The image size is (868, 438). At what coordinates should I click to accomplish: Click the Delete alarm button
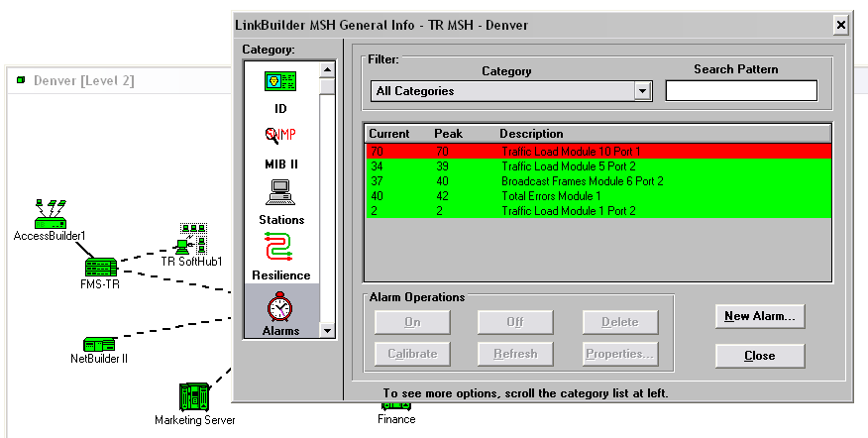click(620, 322)
